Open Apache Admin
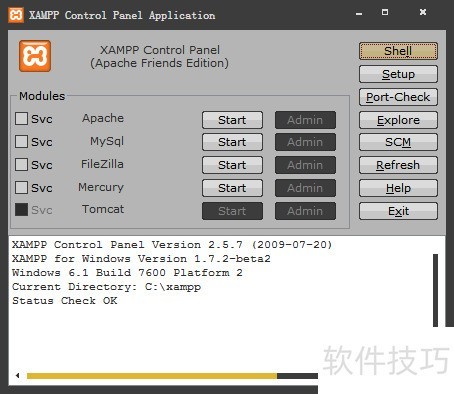 (x=305, y=120)
